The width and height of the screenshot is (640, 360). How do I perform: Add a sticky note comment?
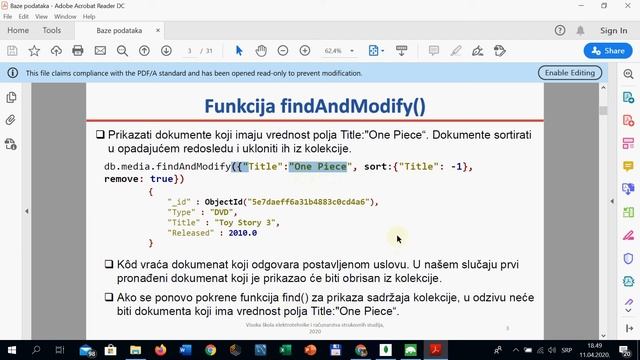(433, 51)
